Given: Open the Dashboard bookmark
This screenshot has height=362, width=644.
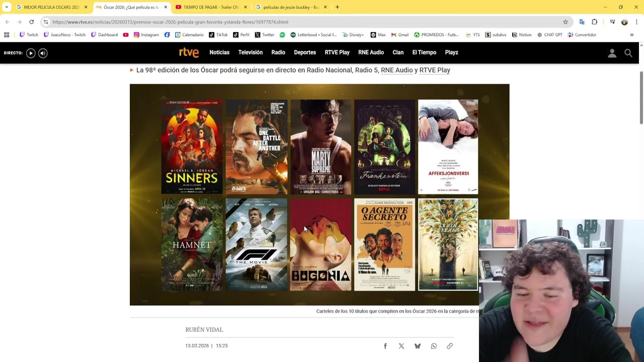Looking at the screenshot, I should coord(104,35).
